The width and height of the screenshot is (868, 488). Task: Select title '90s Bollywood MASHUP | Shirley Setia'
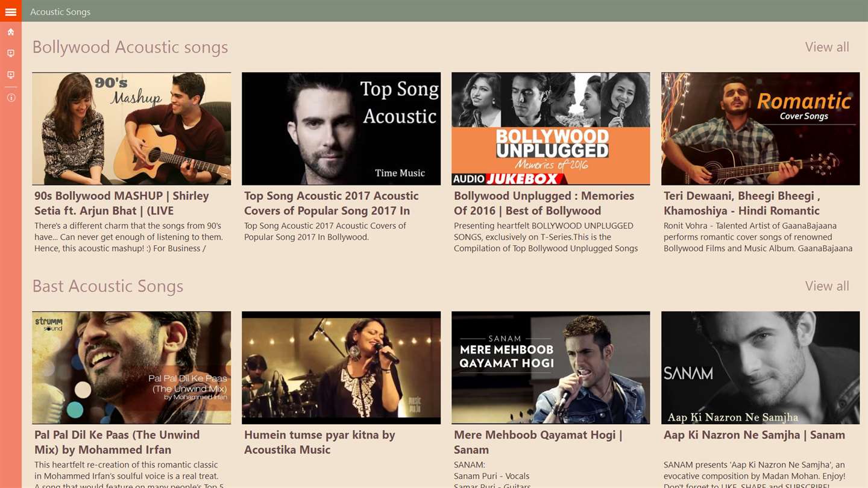(122, 203)
